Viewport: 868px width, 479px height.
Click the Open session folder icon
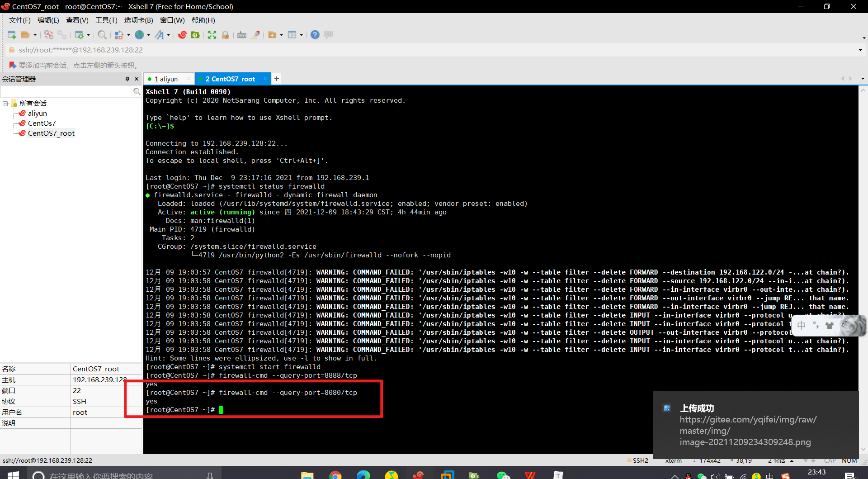26,35
